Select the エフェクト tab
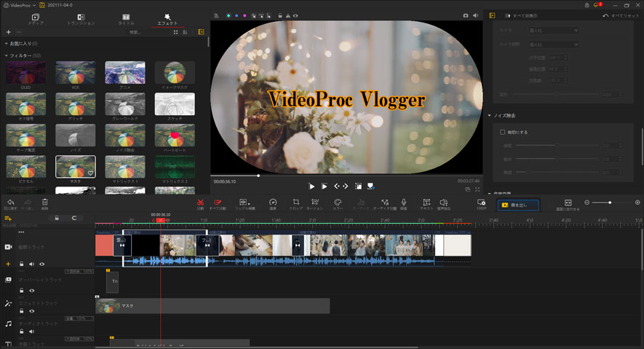The image size is (644, 349). pyautogui.click(x=167, y=20)
